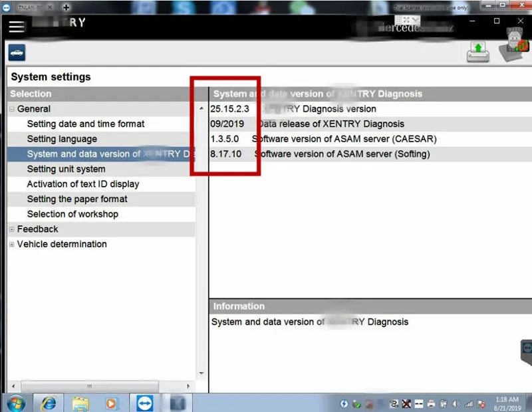Click the printer tray icon
Image resolution: width=532 pixels, height=412 pixels.
click(x=431, y=404)
